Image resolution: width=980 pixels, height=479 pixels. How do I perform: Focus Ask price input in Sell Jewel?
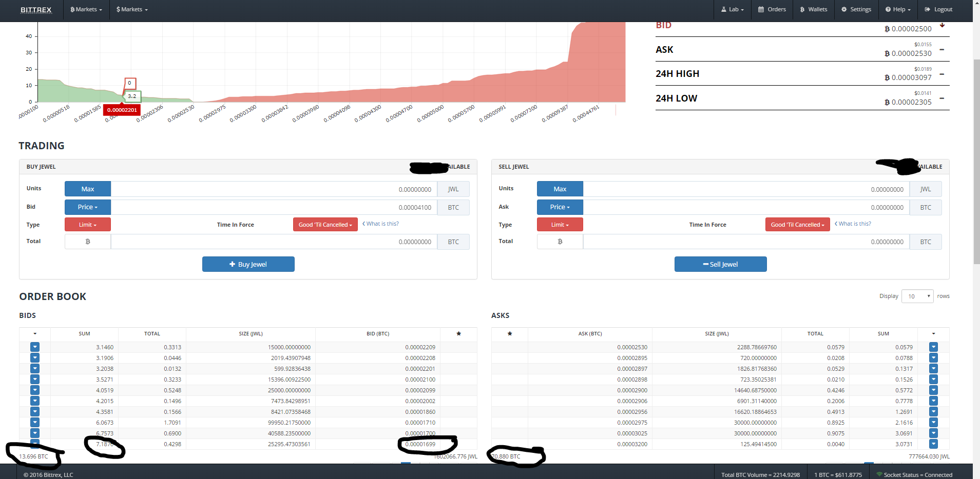(746, 207)
